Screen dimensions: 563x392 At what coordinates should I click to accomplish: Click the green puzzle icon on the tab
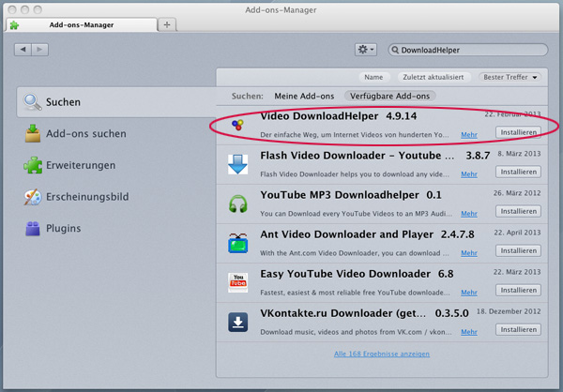coord(14,25)
